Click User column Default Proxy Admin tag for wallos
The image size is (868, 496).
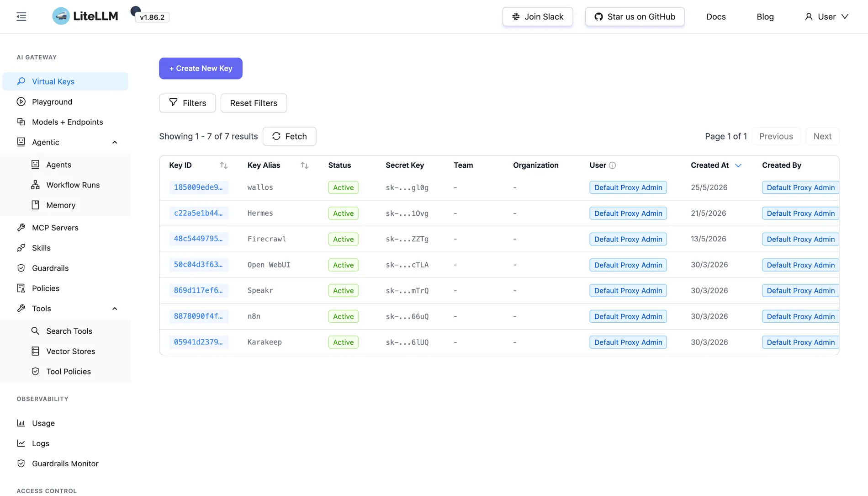click(628, 187)
